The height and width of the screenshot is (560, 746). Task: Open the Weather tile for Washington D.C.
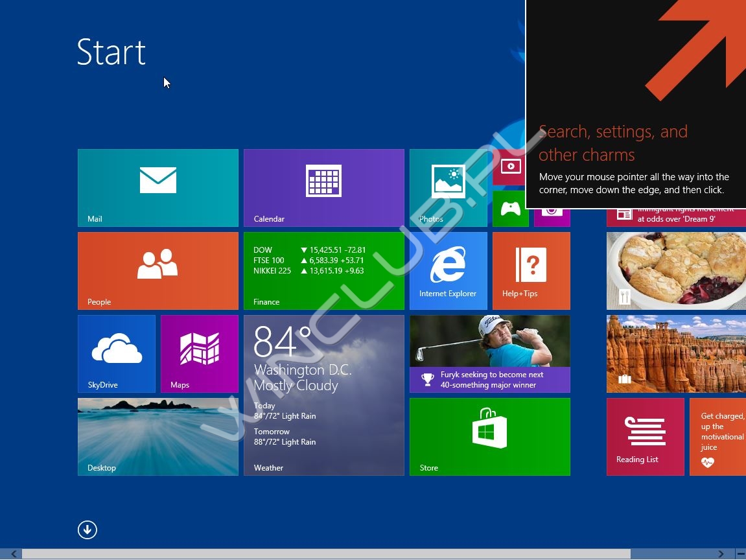pyautogui.click(x=324, y=395)
